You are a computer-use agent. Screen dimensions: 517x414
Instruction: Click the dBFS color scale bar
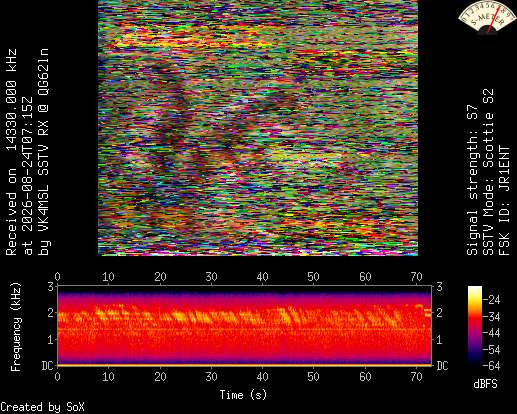pos(475,326)
